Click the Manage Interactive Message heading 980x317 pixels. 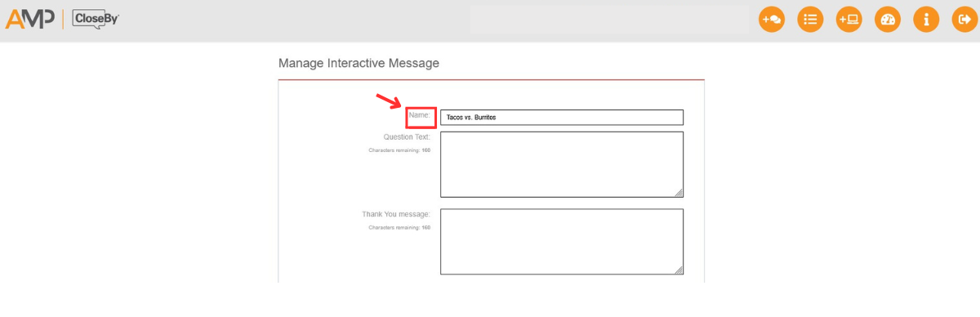359,63
